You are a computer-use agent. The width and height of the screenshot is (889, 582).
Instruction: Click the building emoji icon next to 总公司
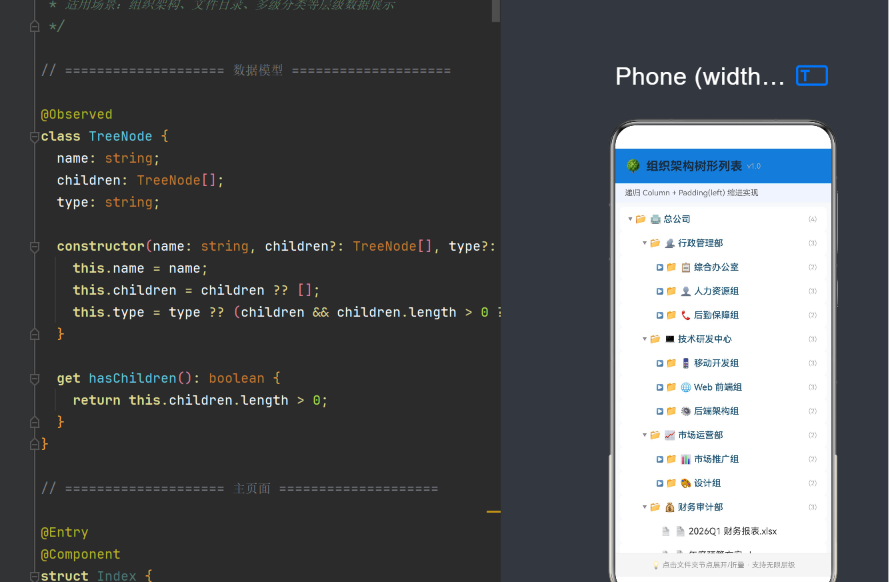656,219
